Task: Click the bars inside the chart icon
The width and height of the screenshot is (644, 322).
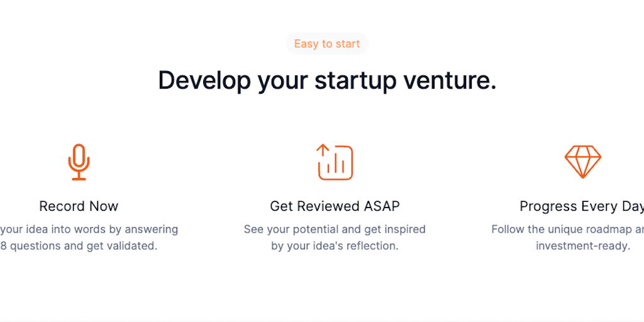Action: click(x=337, y=166)
